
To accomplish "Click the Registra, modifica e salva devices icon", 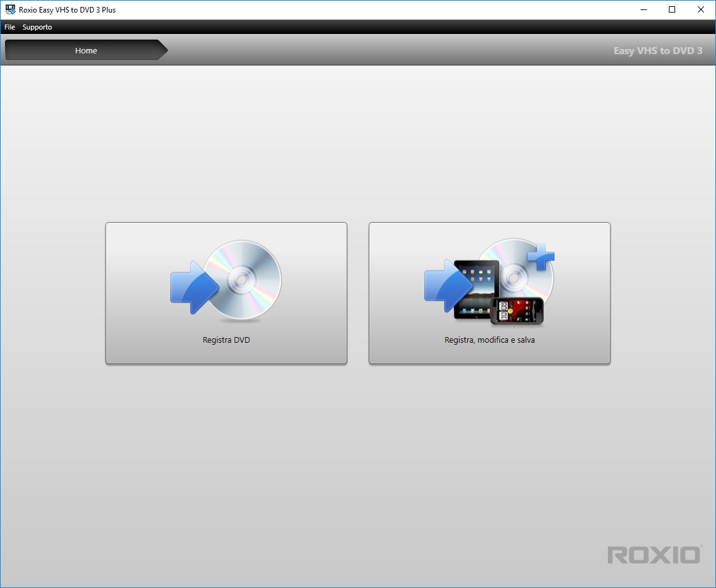I will click(x=489, y=282).
